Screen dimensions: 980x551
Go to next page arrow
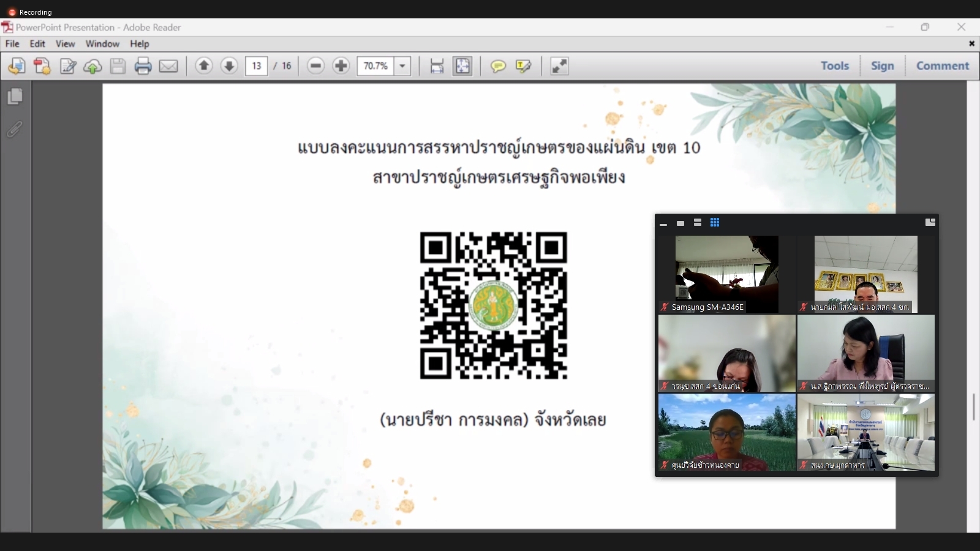click(x=229, y=66)
